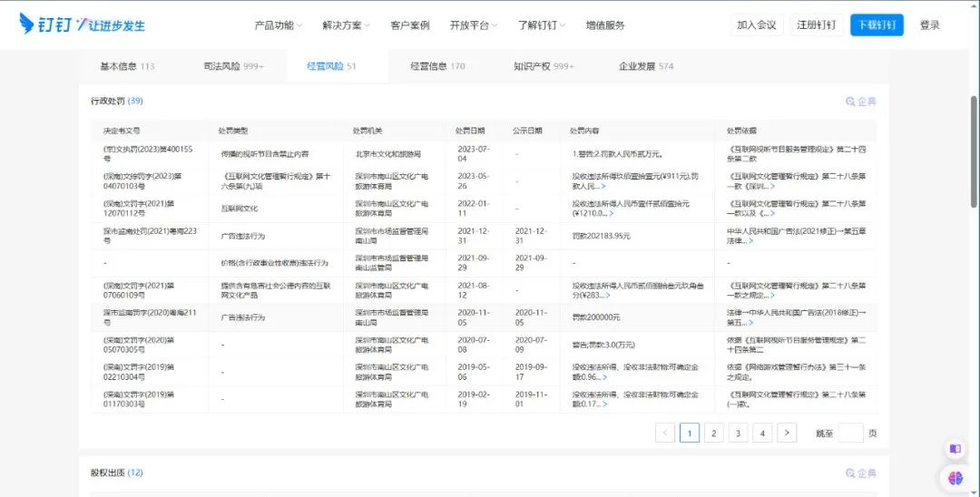Switch to the 经营信息 tab
Image resolution: width=980 pixels, height=497 pixels.
tap(437, 66)
